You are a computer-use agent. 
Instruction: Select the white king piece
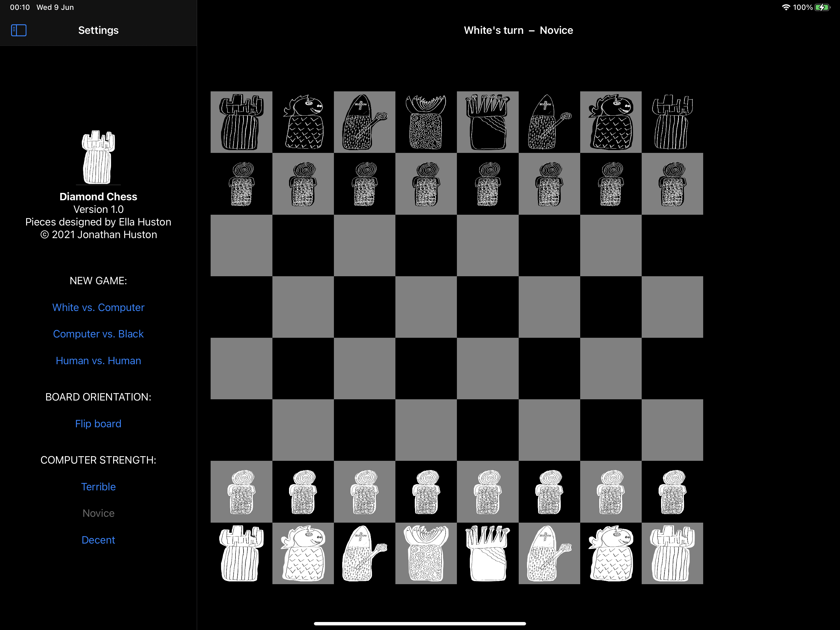coord(488,553)
